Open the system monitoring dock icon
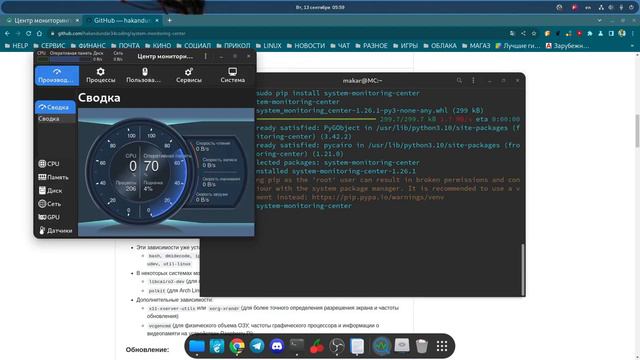Viewport: 640px width, 360px height. click(x=381, y=346)
